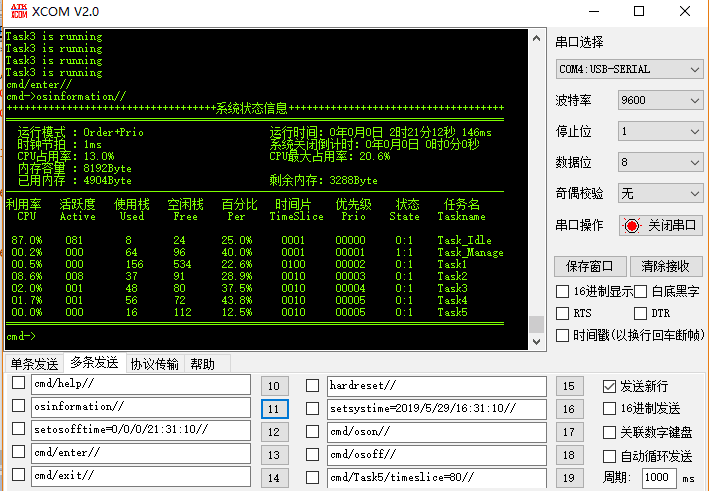Click the 清除接收 clear receive button
Viewport: 709px width, 491px height.
[666, 266]
